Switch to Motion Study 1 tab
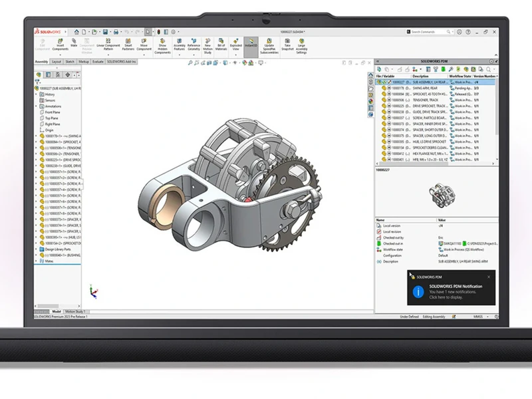Image resolution: width=532 pixels, height=399 pixels. point(75,311)
